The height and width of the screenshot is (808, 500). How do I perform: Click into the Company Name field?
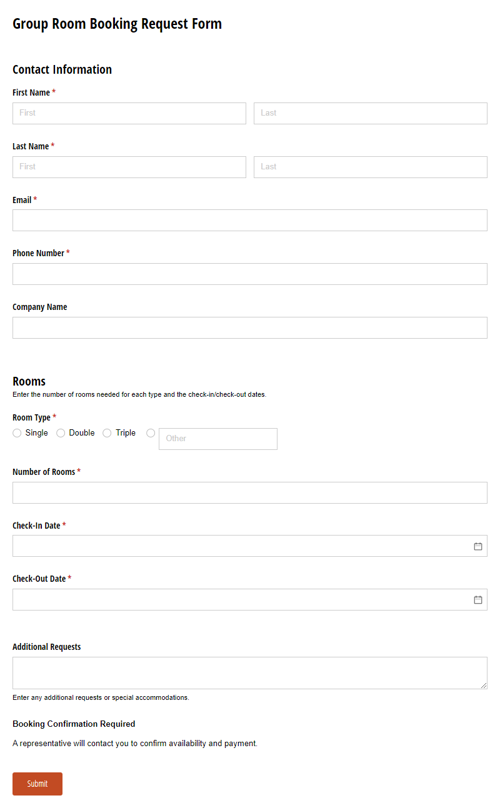click(249, 328)
